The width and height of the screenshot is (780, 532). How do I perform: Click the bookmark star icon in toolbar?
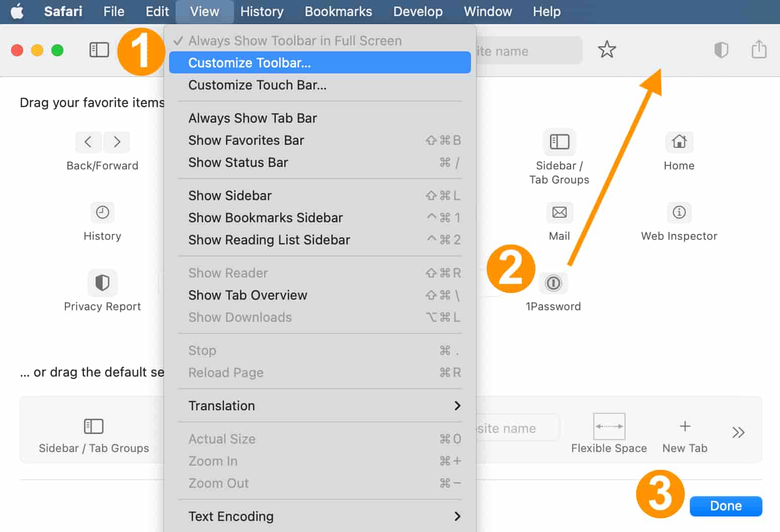click(x=606, y=50)
